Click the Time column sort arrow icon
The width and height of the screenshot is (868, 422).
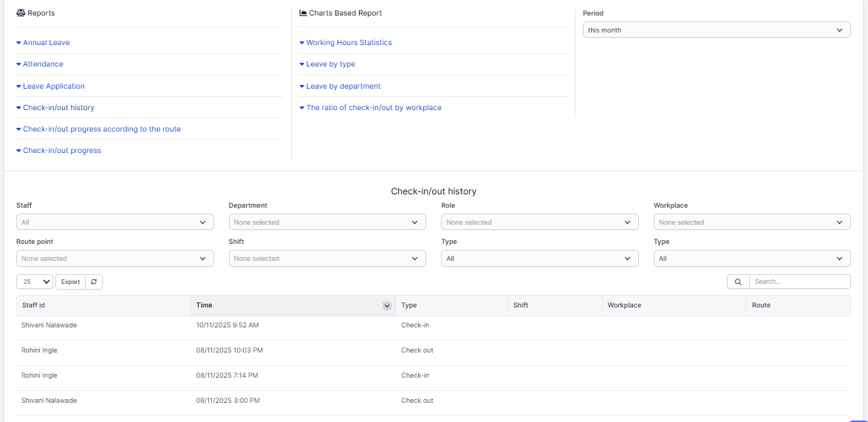[x=387, y=306]
